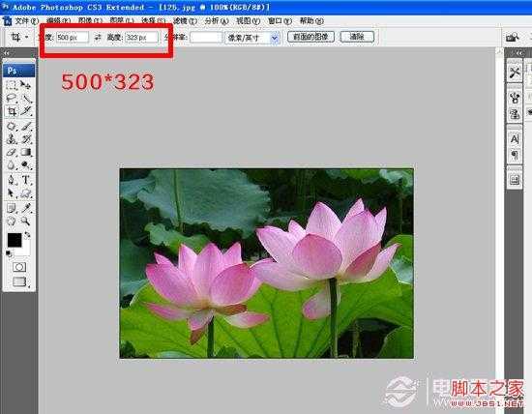Select the Horizontal Type tool
This screenshot has width=532, height=414.
[26, 180]
